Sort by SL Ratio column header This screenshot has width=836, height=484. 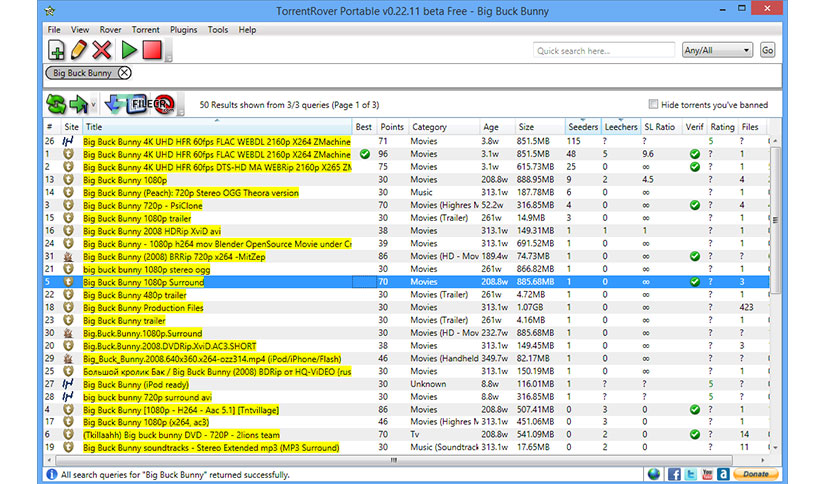point(660,127)
